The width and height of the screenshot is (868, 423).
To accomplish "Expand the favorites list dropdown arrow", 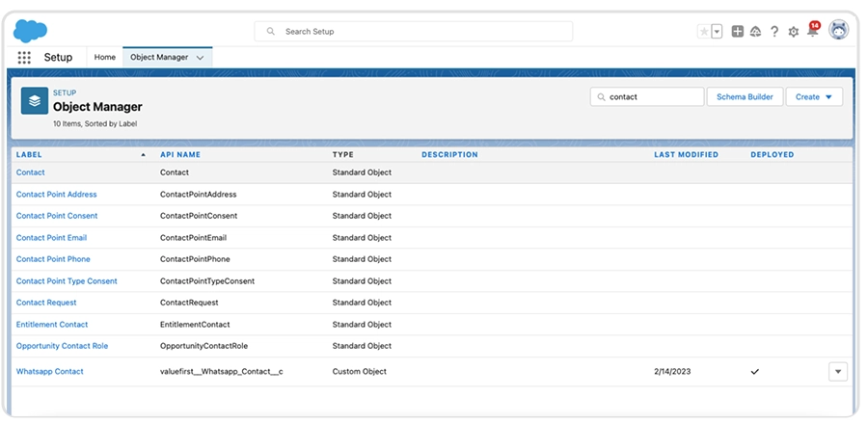I will [717, 32].
